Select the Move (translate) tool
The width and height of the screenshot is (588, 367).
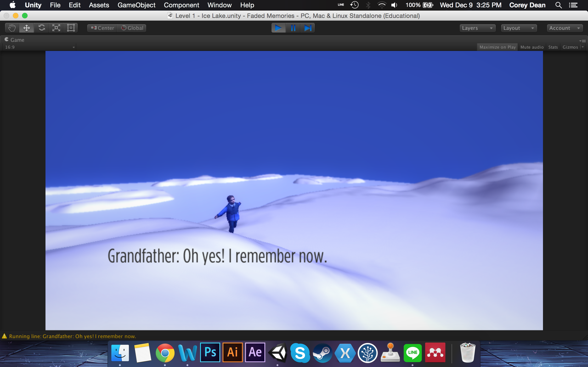pos(27,28)
